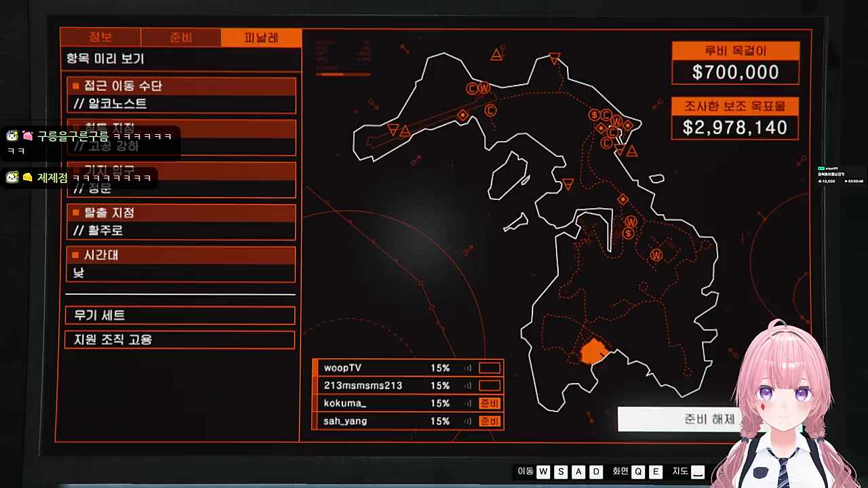Toggle kokuma_'s 준비 ready status
This screenshot has width=868, height=488.
coord(490,403)
